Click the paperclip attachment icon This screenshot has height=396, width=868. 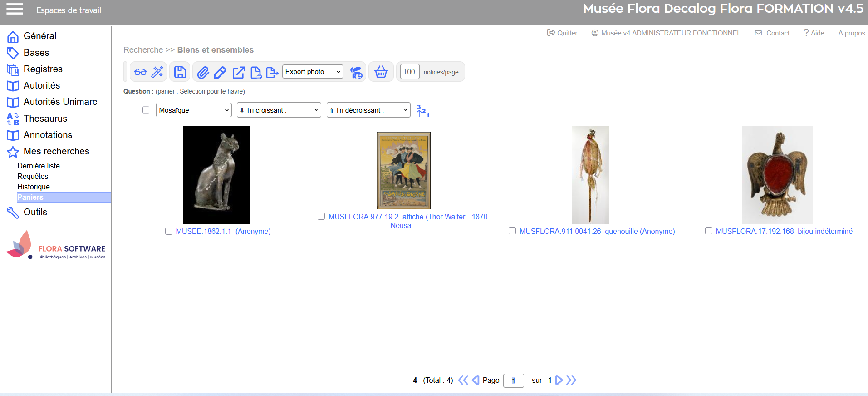203,72
